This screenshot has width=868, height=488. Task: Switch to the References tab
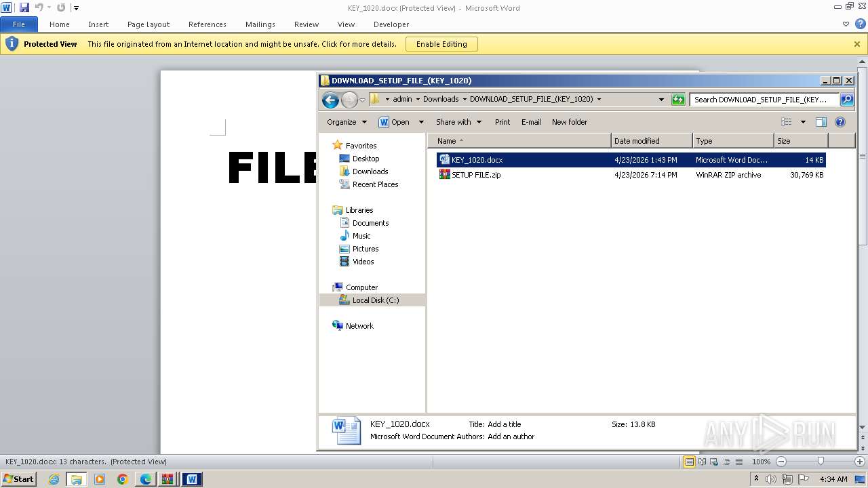(x=208, y=24)
